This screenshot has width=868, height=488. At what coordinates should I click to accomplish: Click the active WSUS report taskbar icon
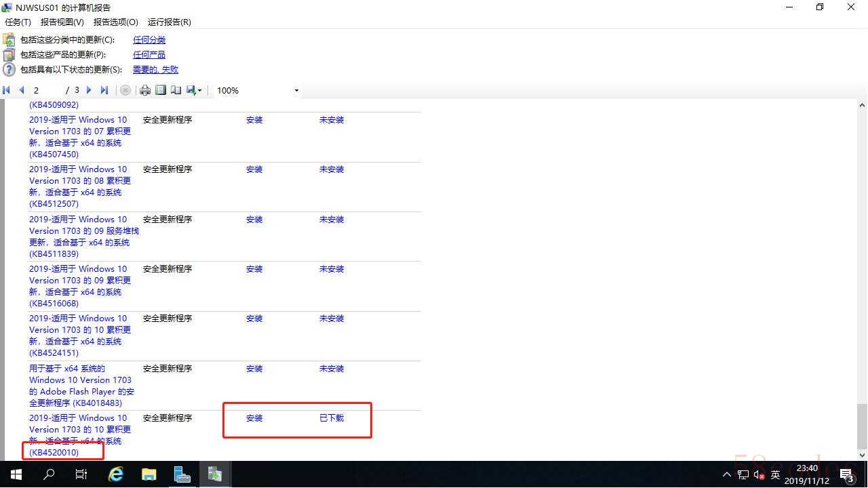coord(215,474)
